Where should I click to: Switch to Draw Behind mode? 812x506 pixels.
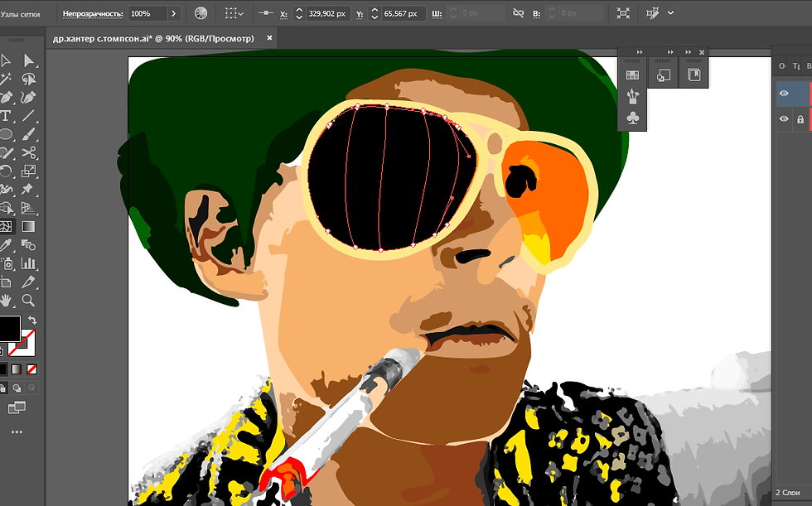pos(17,388)
